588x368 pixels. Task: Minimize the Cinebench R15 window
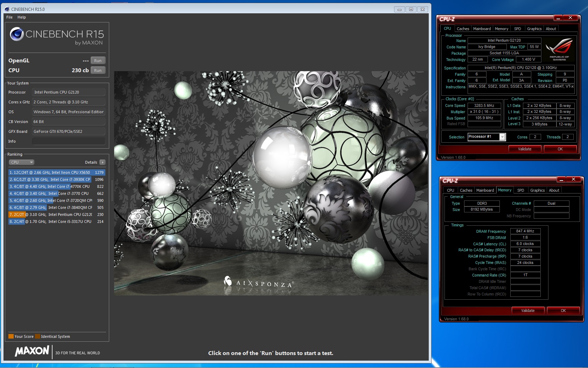point(399,9)
